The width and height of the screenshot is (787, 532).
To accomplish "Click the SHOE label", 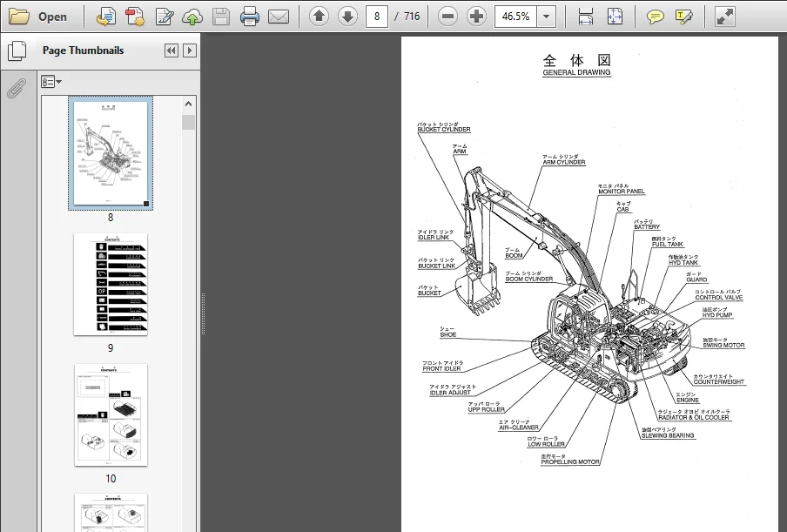I will (447, 334).
